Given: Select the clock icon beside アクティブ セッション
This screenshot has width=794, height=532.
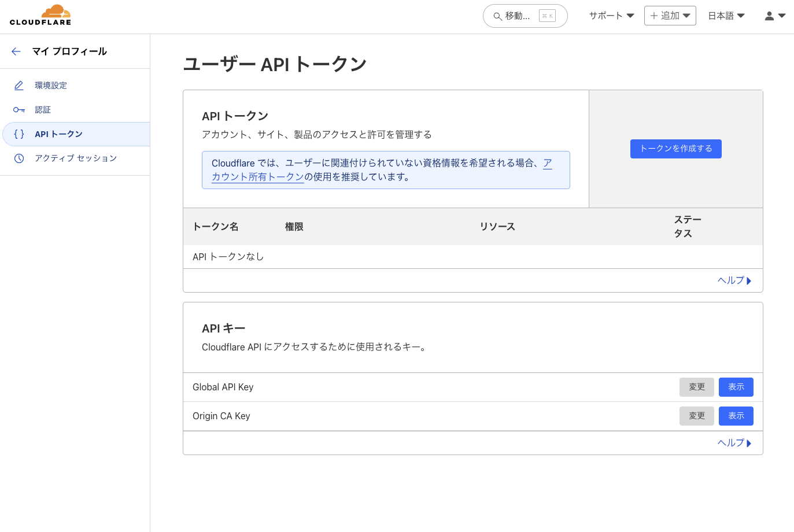Looking at the screenshot, I should (18, 158).
